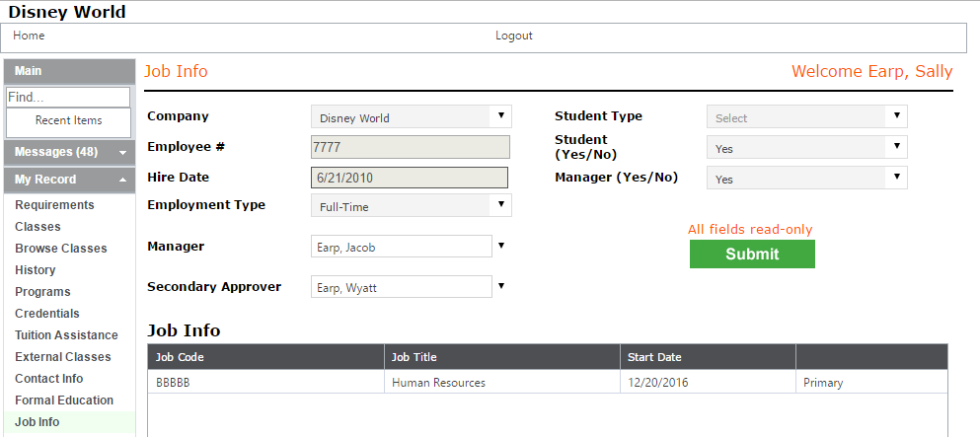Viewport: 980px width, 437px height.
Task: Open the Main sidebar section
Action: 69,71
